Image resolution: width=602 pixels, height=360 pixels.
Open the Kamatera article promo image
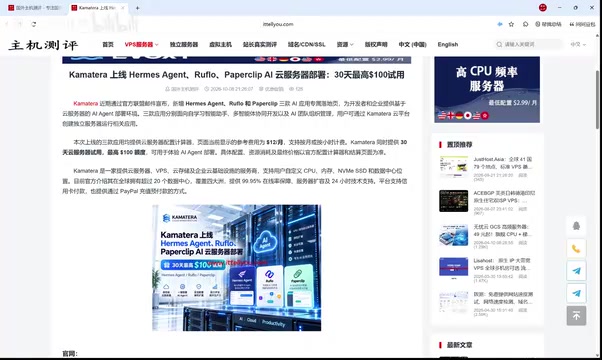pos(236,268)
